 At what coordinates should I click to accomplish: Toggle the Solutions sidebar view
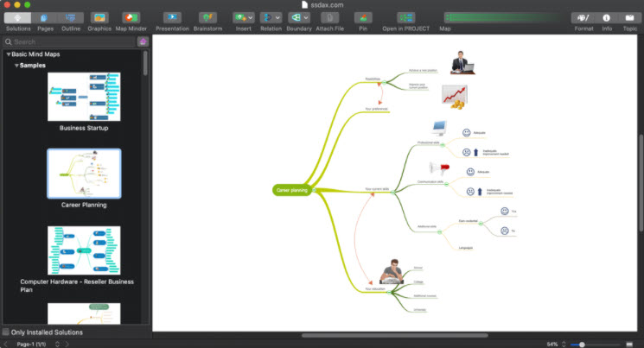pyautogui.click(x=18, y=18)
